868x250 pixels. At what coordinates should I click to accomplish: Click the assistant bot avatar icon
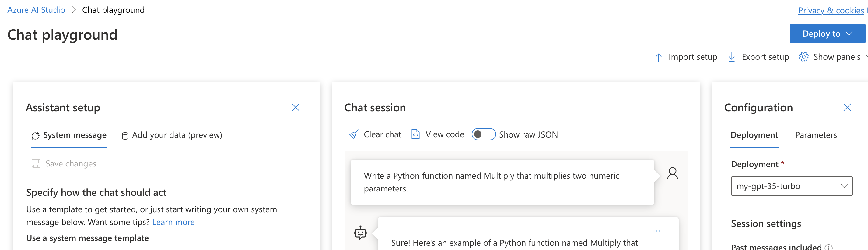[x=360, y=232]
